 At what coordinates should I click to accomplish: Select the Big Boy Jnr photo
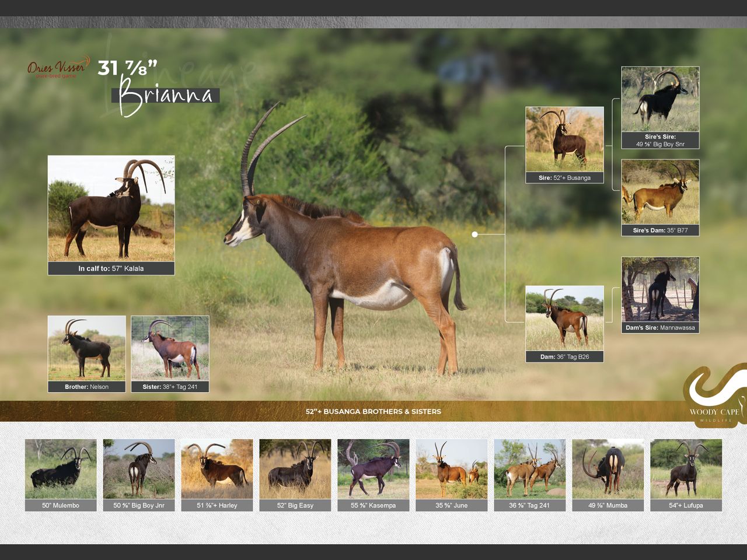pyautogui.click(x=139, y=470)
